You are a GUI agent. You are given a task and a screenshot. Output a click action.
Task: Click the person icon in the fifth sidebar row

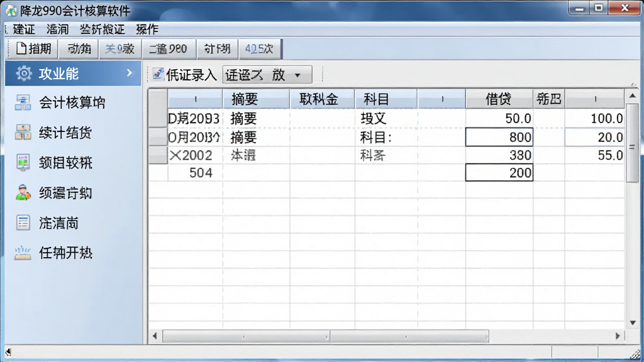[23, 192]
